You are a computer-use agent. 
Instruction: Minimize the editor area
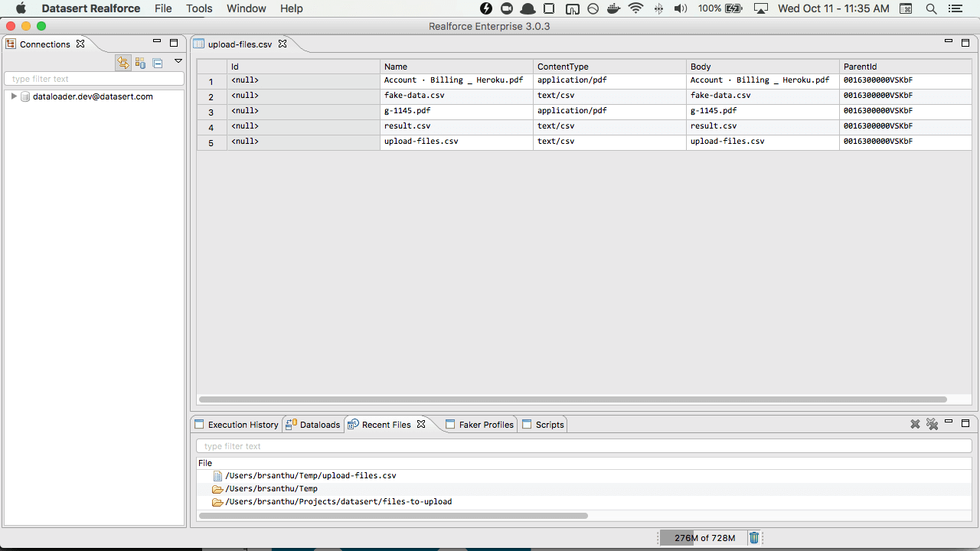pyautogui.click(x=949, y=41)
